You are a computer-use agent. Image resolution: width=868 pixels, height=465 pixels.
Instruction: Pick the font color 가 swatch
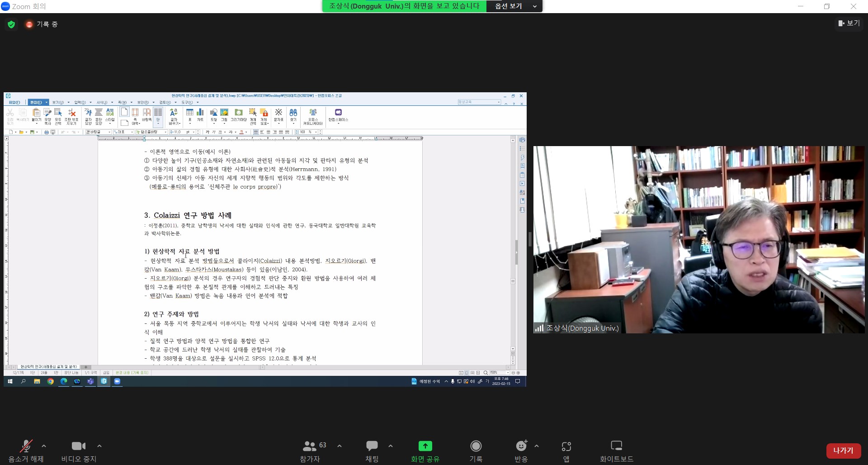241,132
